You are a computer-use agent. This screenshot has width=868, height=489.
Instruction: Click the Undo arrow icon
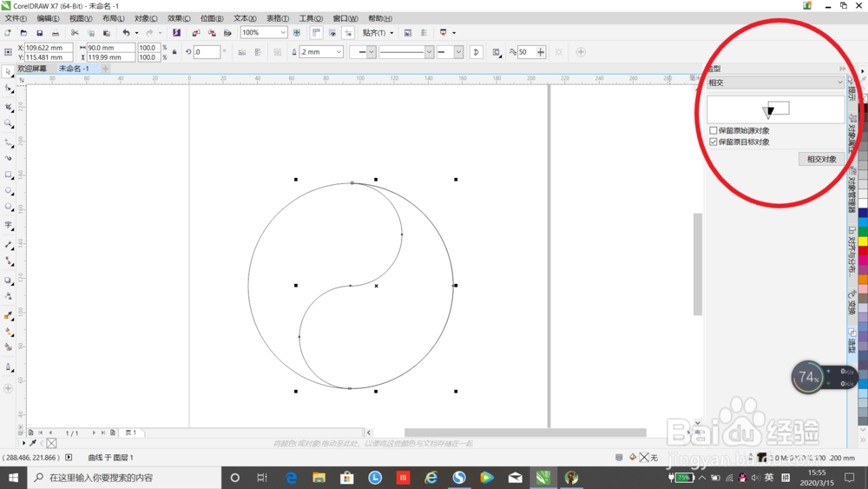(126, 33)
